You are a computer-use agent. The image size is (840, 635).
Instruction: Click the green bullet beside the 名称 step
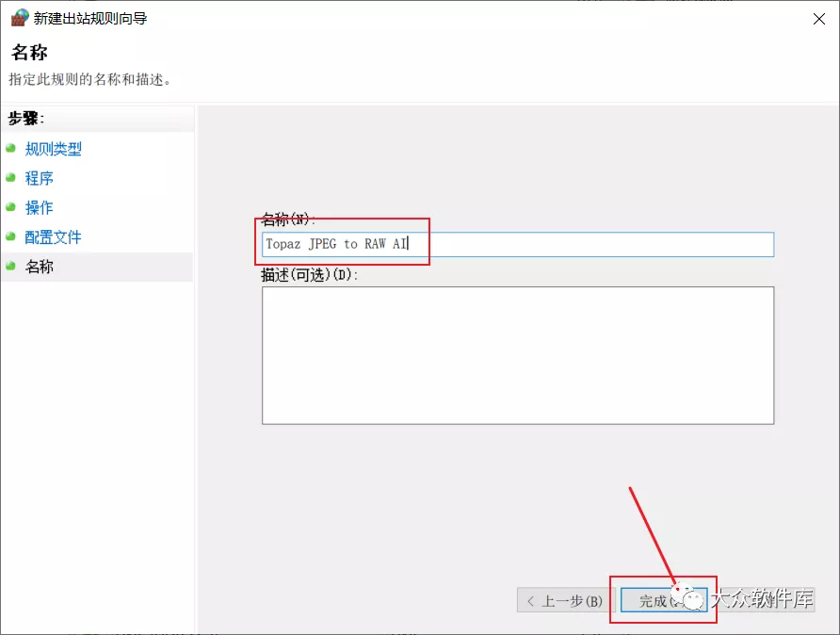click(x=10, y=267)
